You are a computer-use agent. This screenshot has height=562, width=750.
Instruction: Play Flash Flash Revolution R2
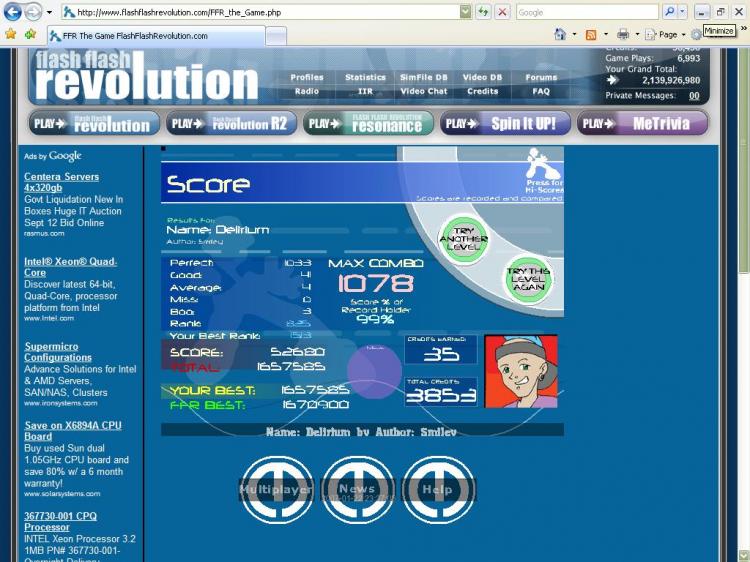pyautogui.click(x=231, y=124)
